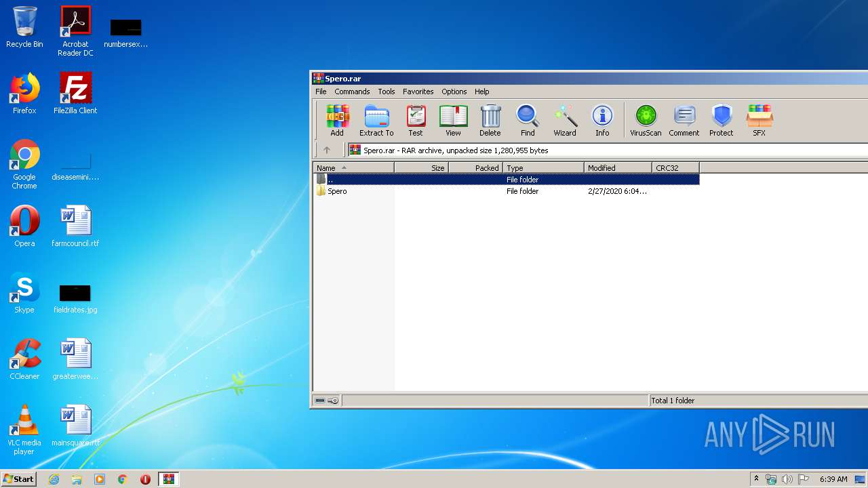Show archive Info
Viewport: 868px width, 488px height.
click(x=602, y=120)
